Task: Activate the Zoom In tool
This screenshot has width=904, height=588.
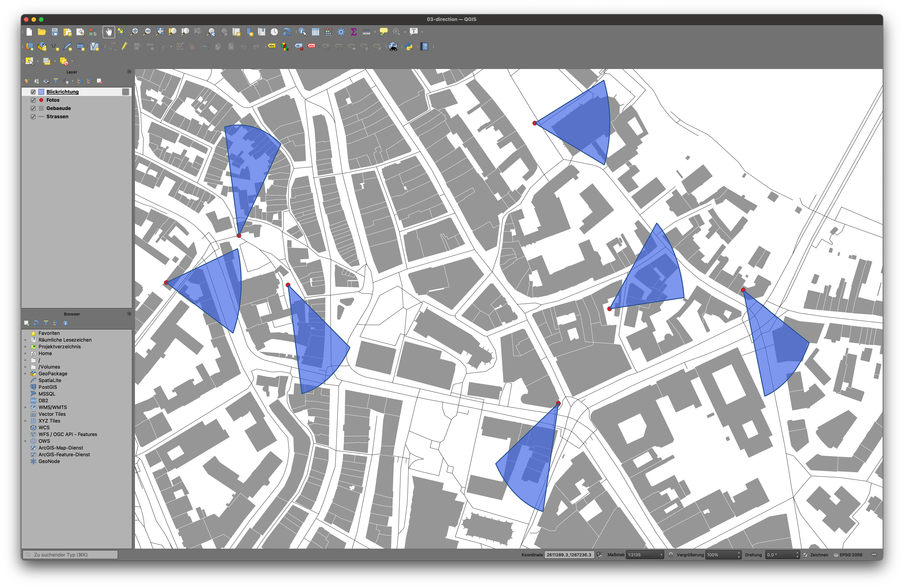Action: (x=135, y=32)
